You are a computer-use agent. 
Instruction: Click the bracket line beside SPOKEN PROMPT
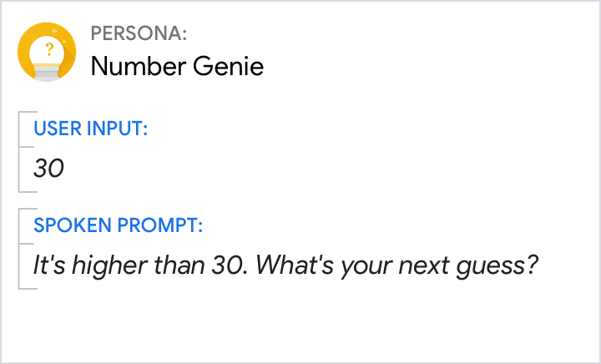click(19, 248)
